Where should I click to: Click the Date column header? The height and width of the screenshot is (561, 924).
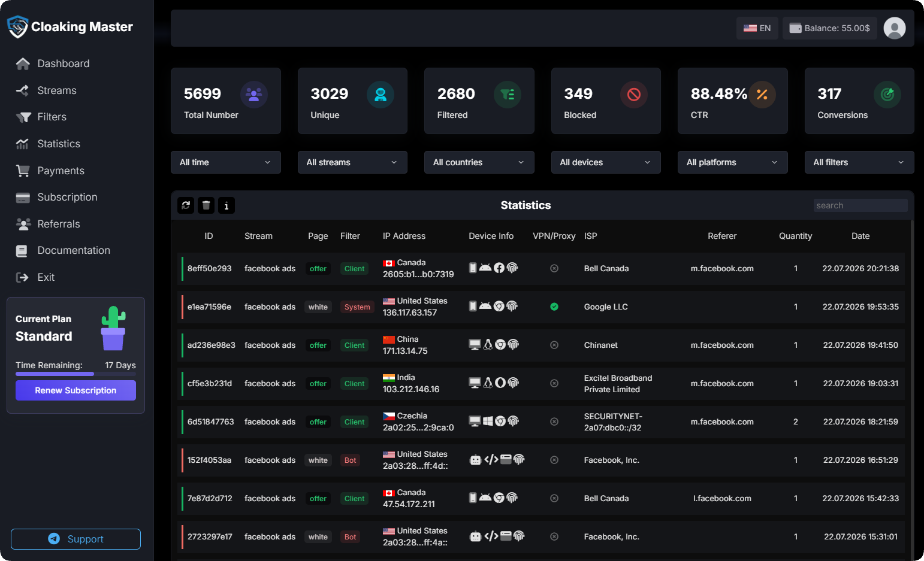pos(860,236)
